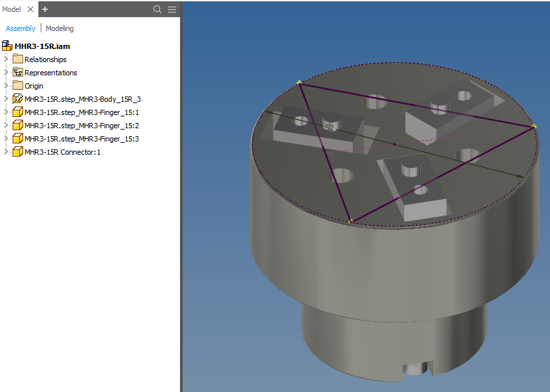Expand MHR3-15R.step_MHR3-Finger_15:1 node
The width and height of the screenshot is (550, 392).
pos(5,112)
